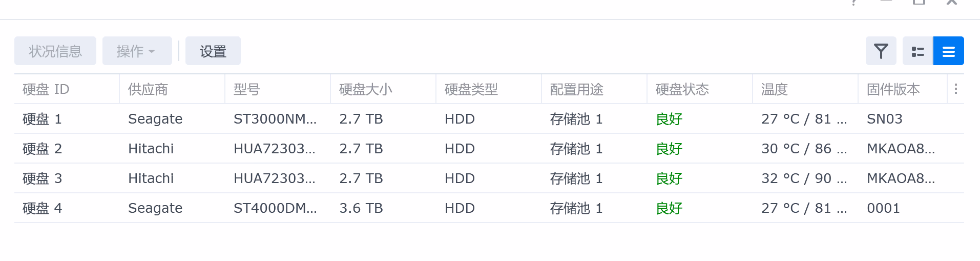
Task: Open the column options three-dot menu
Action: pos(956,89)
